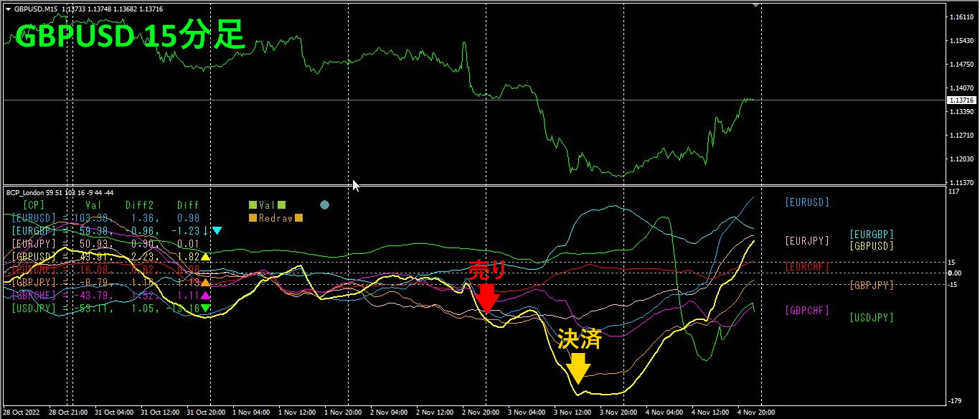Click the 1.14750 price axis value
Viewport: 980px width, 419px height.
(961, 65)
